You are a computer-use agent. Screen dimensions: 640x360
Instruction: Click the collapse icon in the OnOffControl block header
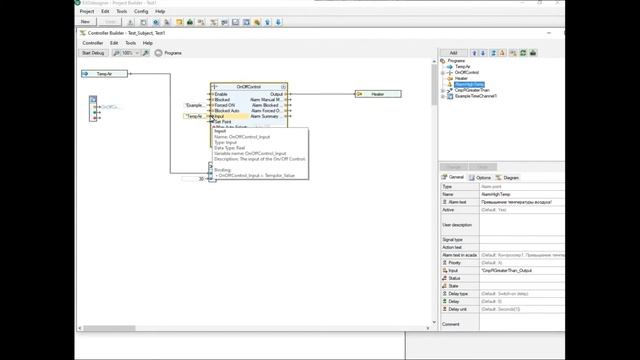283,87
